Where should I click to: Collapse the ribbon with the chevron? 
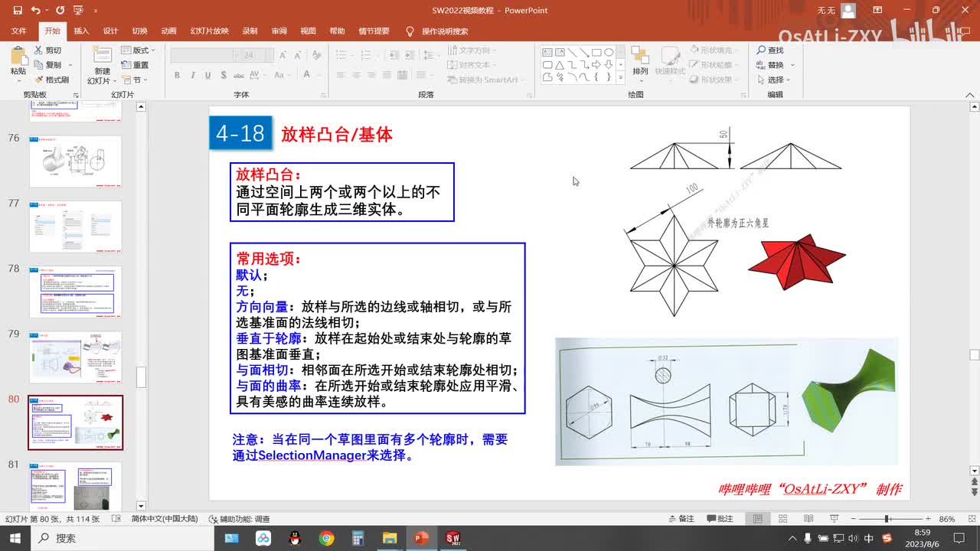coord(969,94)
